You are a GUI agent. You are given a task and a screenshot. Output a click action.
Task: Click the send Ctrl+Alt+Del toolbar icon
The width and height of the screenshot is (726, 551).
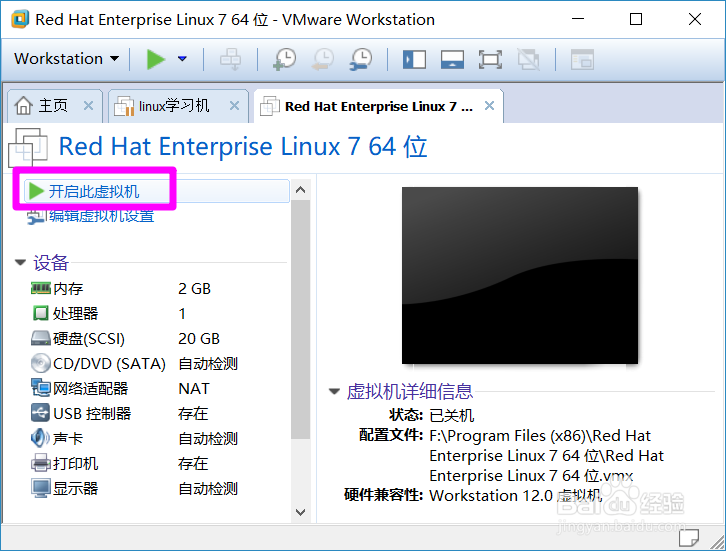click(230, 59)
